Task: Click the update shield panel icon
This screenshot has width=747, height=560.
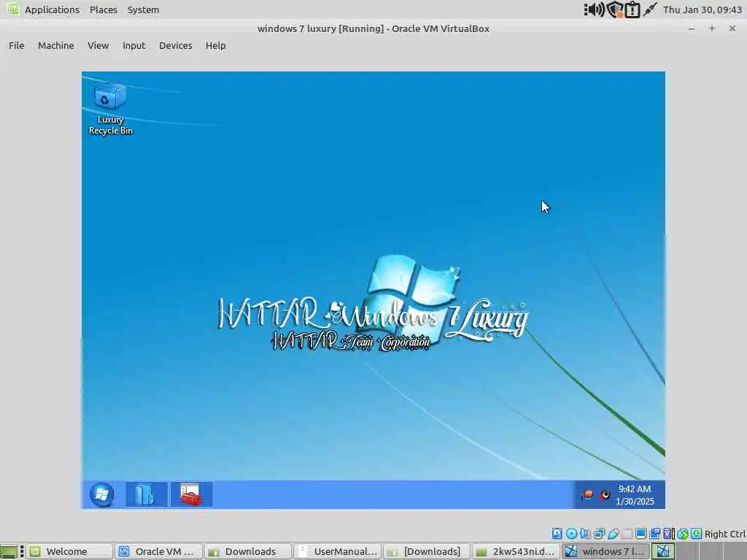Action: click(x=614, y=9)
